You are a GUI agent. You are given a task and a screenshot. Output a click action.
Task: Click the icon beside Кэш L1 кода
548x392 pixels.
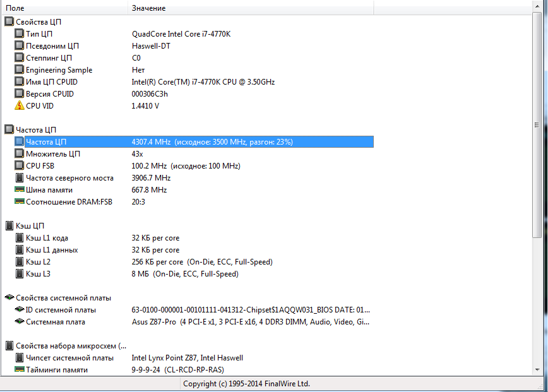click(20, 237)
